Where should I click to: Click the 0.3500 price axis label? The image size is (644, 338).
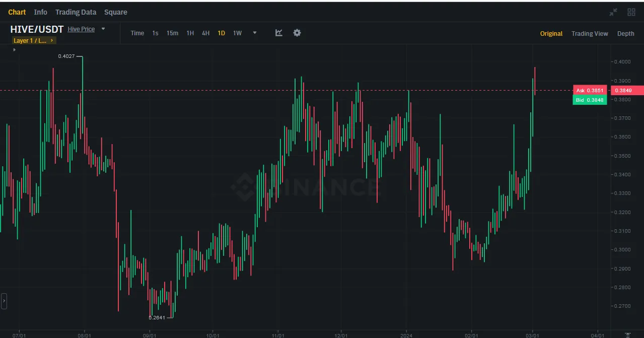pos(622,156)
